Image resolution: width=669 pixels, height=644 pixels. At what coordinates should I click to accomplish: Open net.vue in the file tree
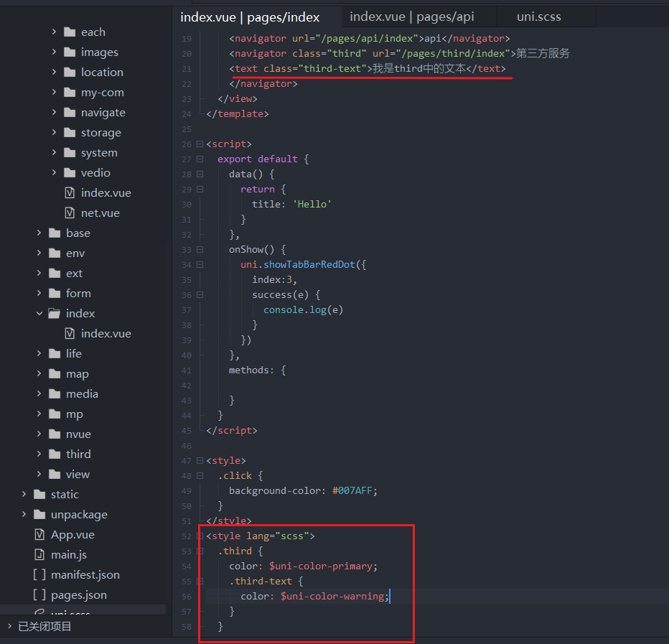(100, 213)
